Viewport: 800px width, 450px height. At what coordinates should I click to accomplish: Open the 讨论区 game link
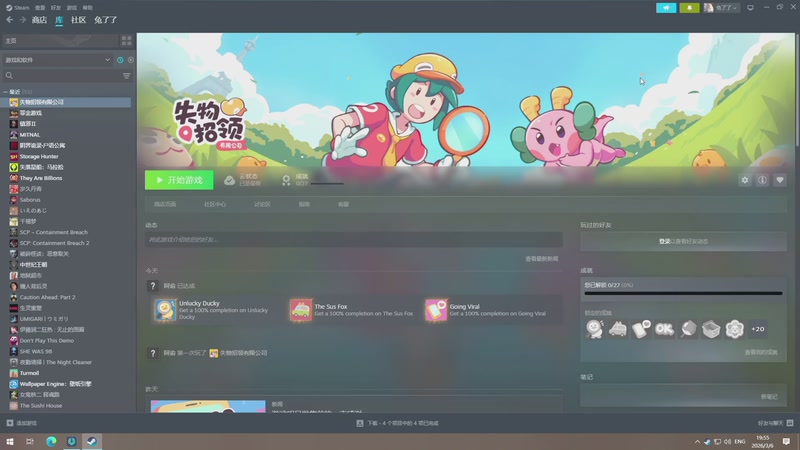coord(262,204)
